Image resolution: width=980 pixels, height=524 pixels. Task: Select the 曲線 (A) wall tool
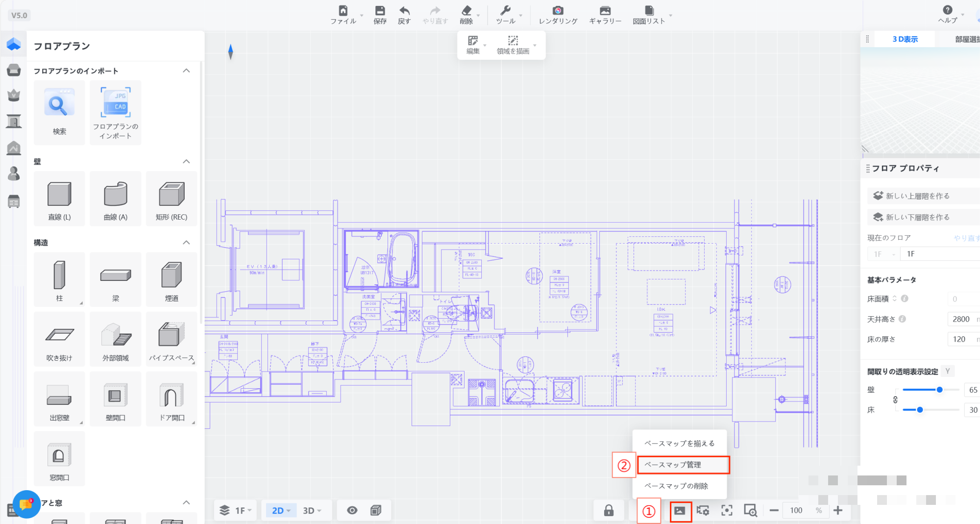point(116,199)
